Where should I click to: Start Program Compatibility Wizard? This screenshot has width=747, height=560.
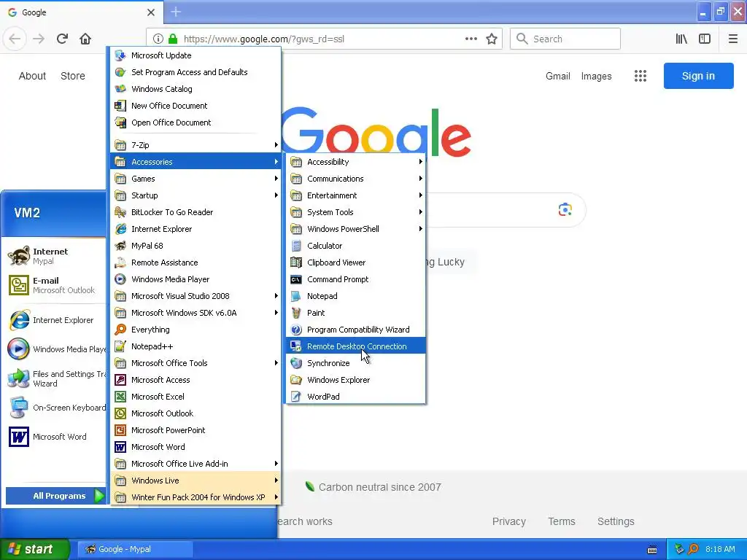(355, 330)
